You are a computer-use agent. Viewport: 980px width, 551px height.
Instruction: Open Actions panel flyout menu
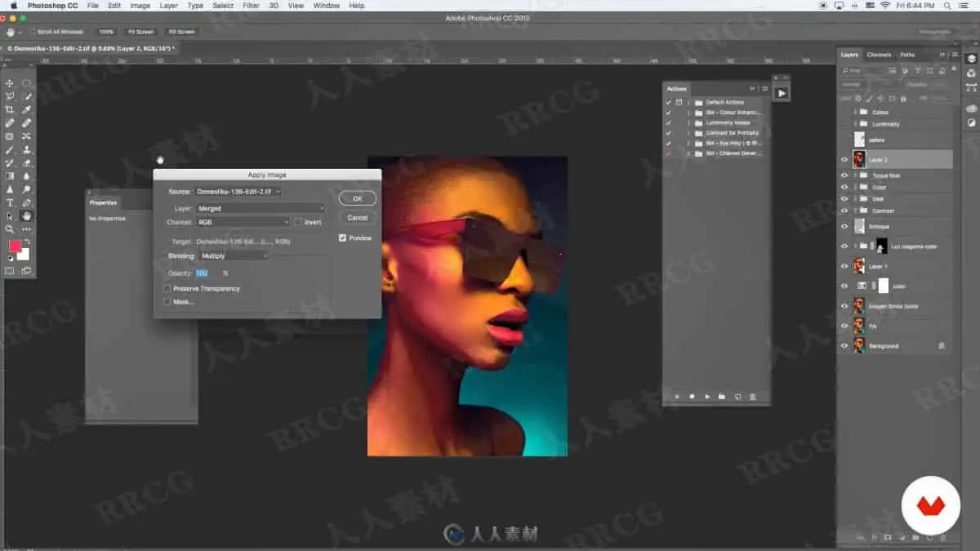pyautogui.click(x=765, y=88)
